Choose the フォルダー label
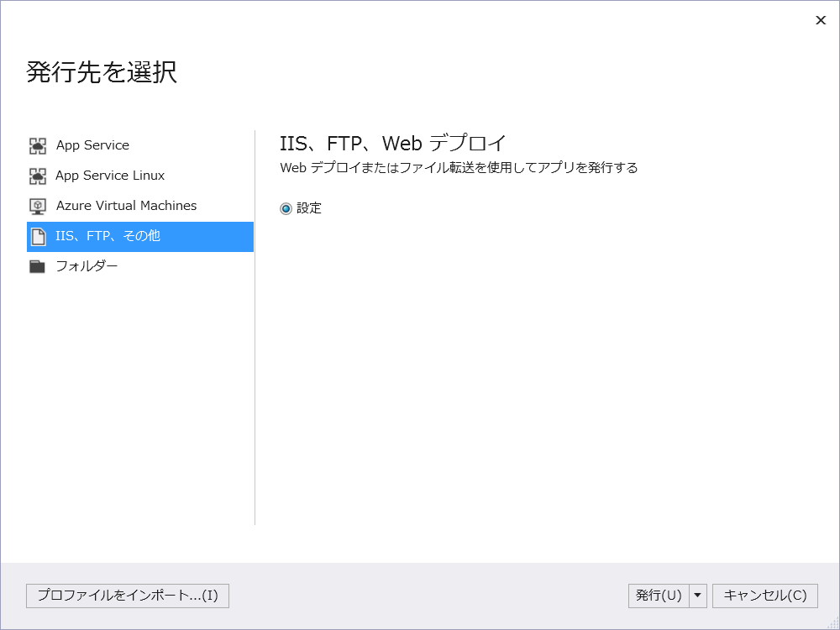The height and width of the screenshot is (630, 840). click(87, 266)
